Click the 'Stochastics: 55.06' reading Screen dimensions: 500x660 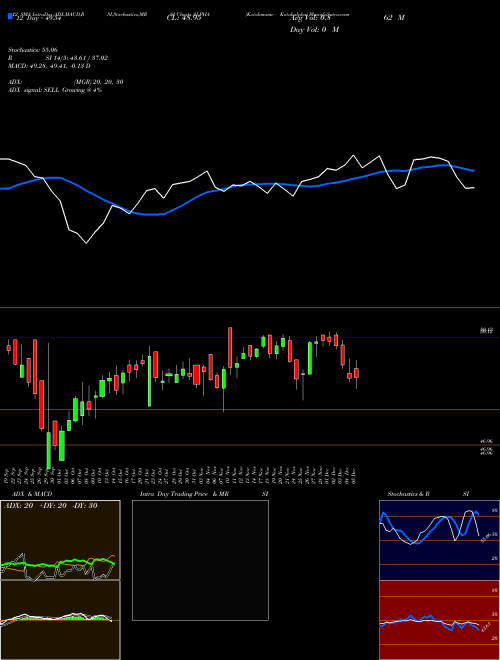33,50
